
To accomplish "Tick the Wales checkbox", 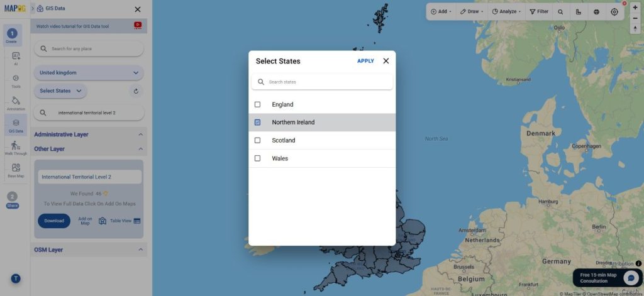I will 257,158.
